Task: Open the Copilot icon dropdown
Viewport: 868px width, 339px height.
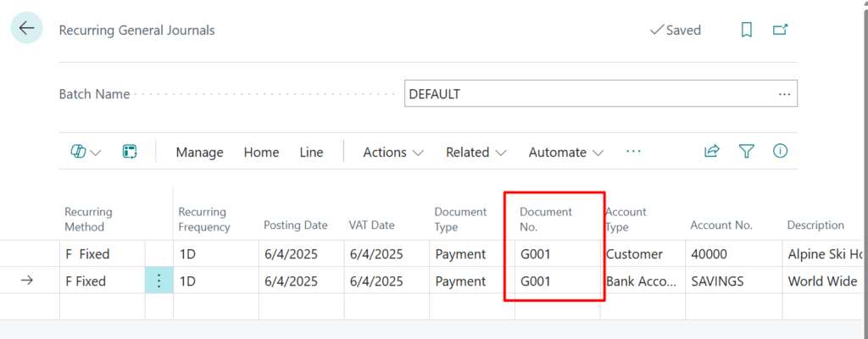Action: (x=85, y=152)
